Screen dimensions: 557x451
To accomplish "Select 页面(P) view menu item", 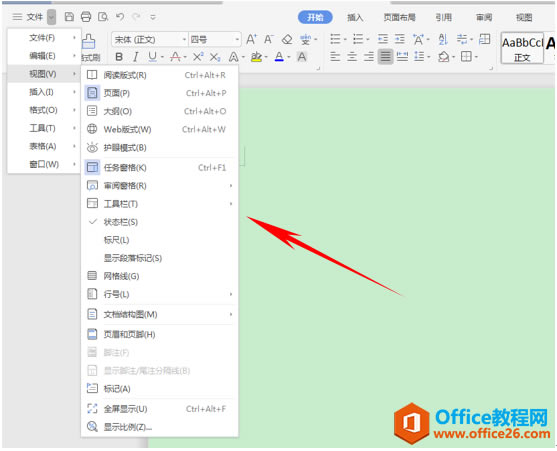I will (x=159, y=93).
